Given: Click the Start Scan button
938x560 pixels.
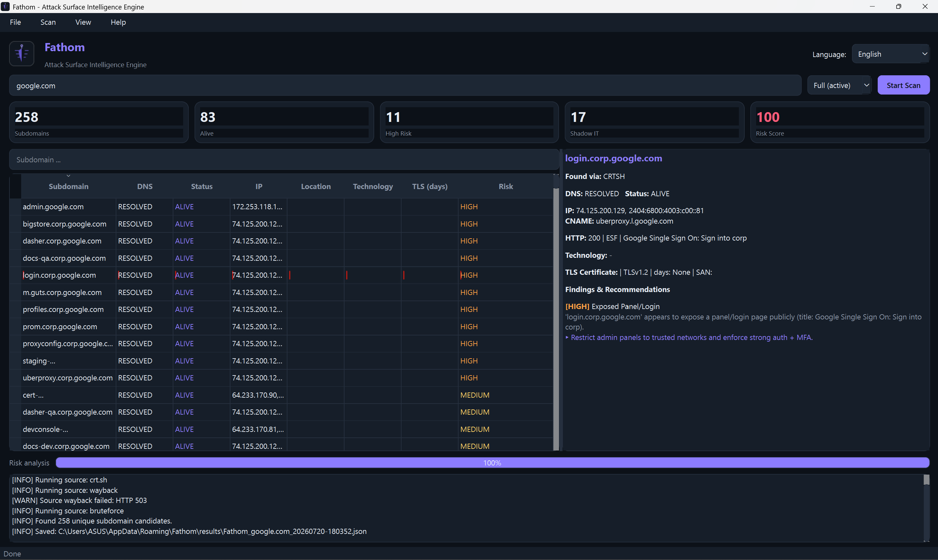Looking at the screenshot, I should click(903, 85).
